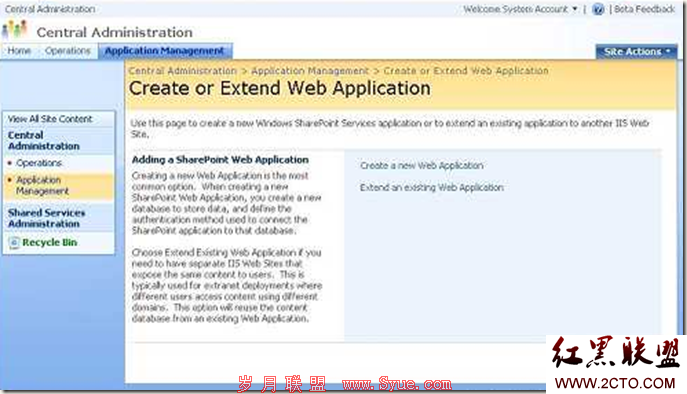Click Create a new Web Application
The width and height of the screenshot is (687, 394).
421,166
